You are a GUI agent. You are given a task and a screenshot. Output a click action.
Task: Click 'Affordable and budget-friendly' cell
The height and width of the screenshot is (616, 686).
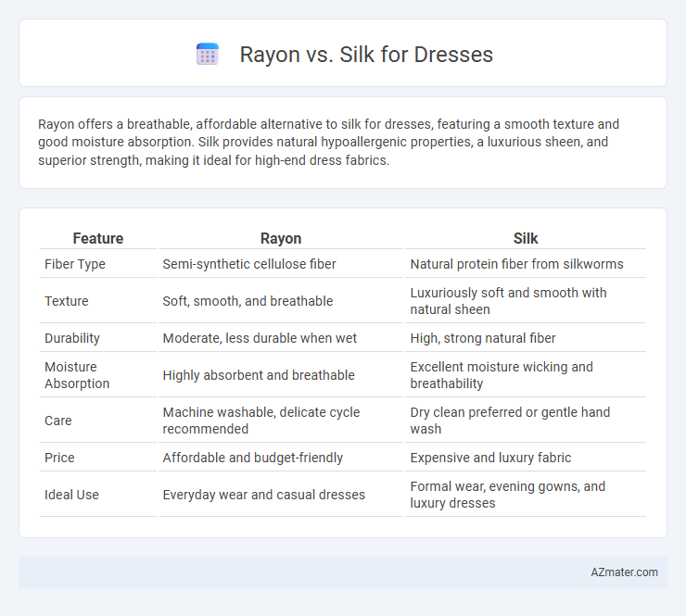coord(253,458)
